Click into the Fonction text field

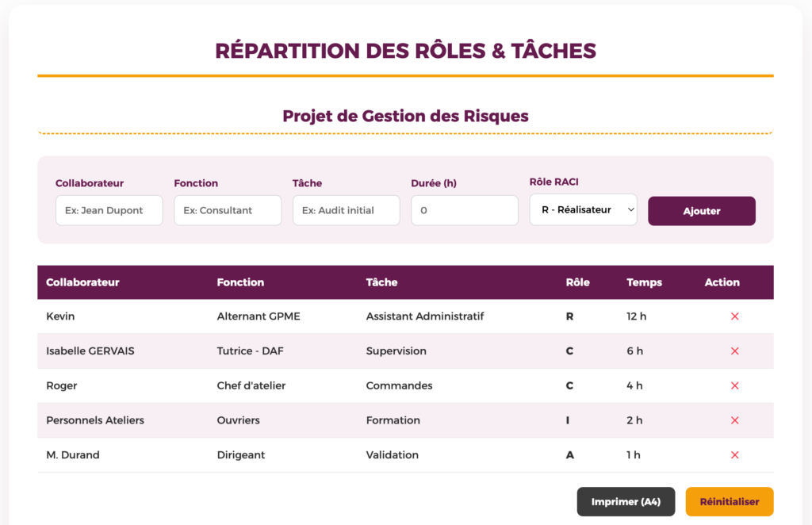228,210
